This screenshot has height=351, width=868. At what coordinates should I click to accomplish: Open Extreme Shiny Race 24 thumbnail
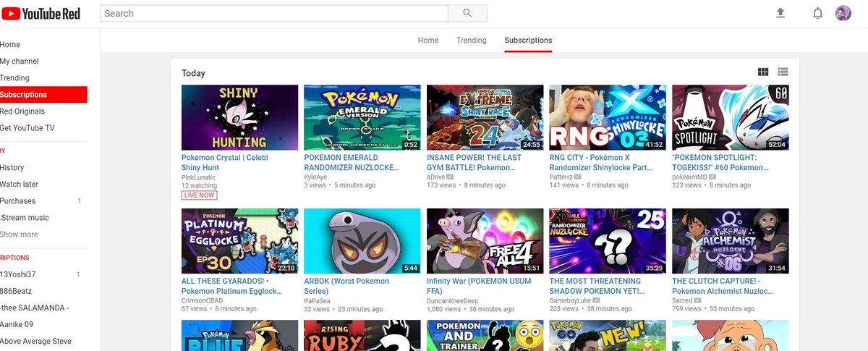(x=485, y=118)
